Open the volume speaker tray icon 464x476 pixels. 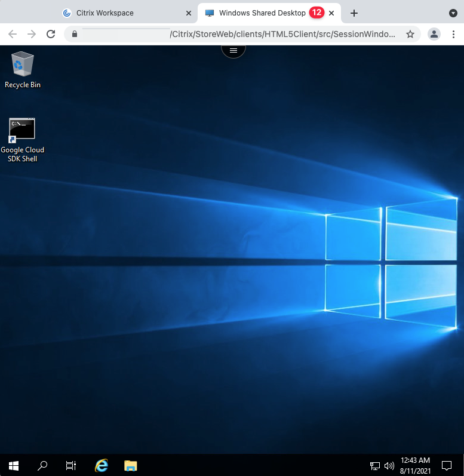389,465
